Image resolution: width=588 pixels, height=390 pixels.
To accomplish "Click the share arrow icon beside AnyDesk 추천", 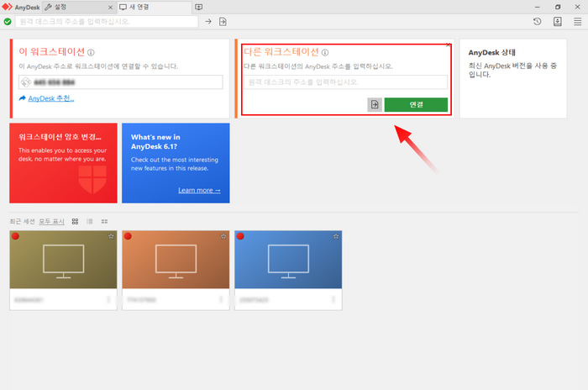I will (x=22, y=98).
